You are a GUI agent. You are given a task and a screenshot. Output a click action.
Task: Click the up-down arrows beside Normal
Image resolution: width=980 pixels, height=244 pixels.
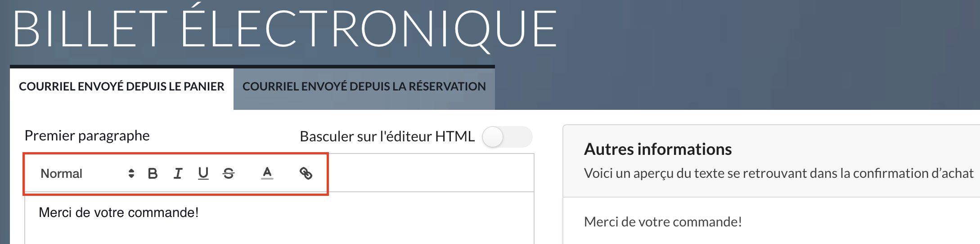[x=131, y=173]
